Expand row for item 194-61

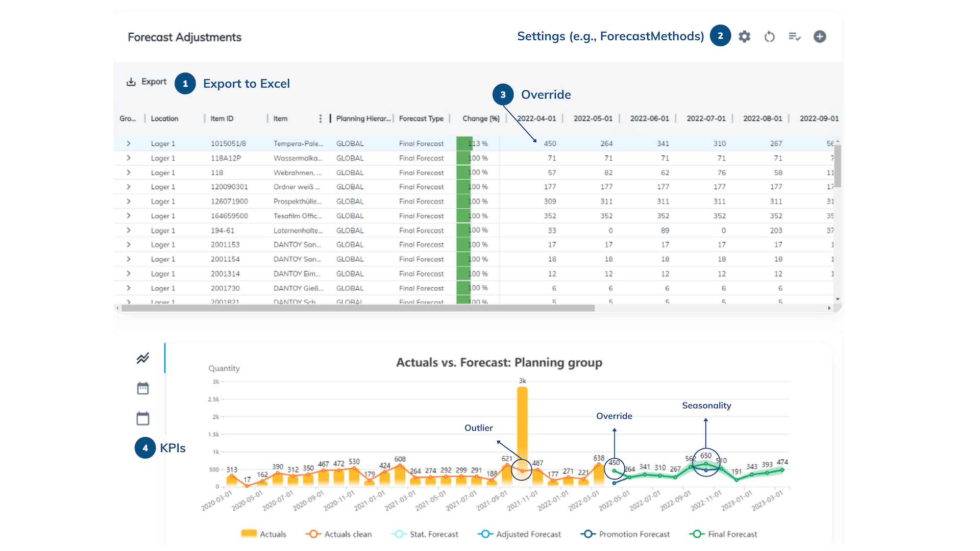pos(129,230)
